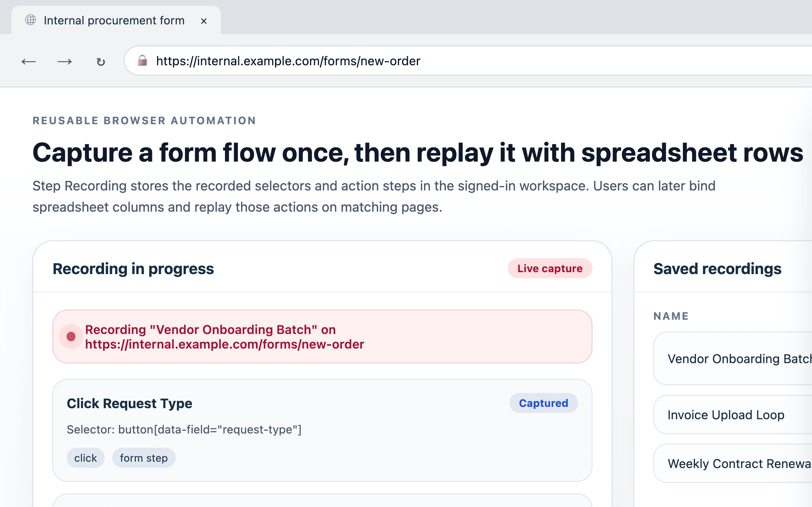Click the Captured status badge
This screenshot has width=812, height=507.
544,403
